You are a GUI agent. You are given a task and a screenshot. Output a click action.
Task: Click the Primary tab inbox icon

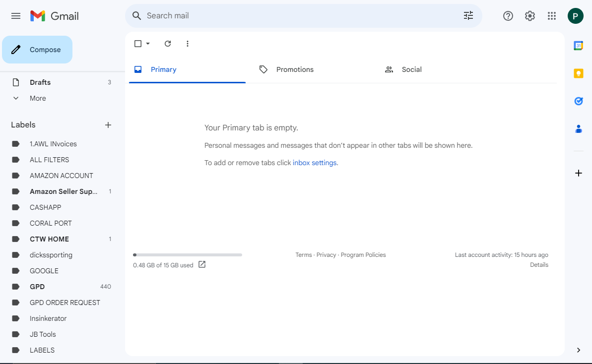pos(138,69)
